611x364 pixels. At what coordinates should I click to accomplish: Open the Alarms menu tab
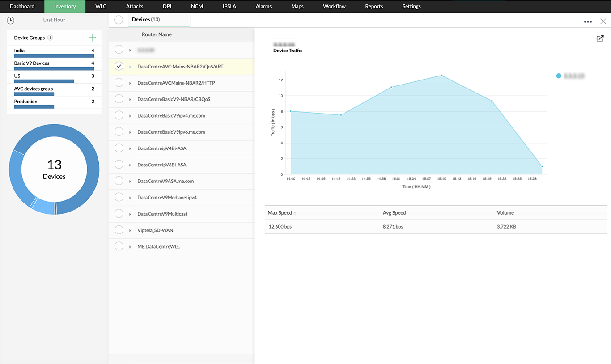tap(263, 6)
